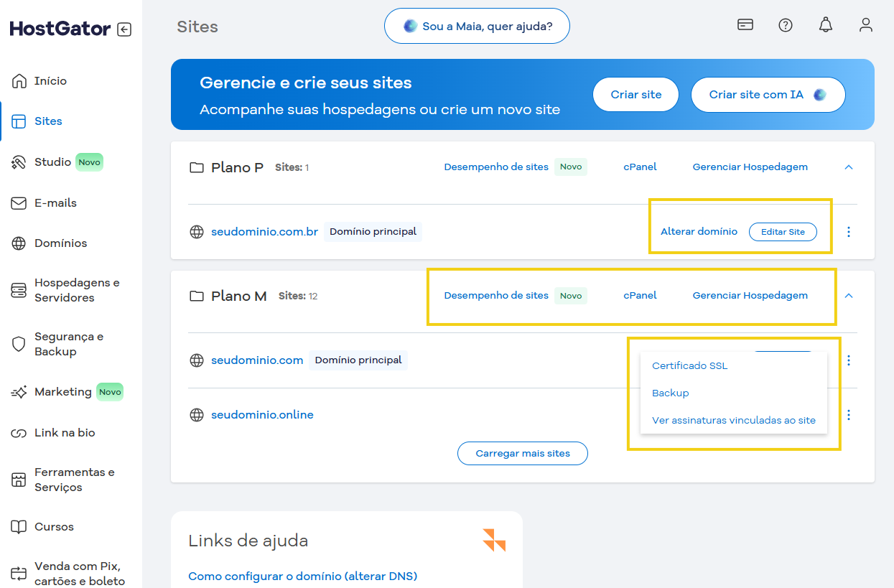894x588 pixels.
Task: Open Como configurar o domínio help link
Action: click(x=302, y=576)
